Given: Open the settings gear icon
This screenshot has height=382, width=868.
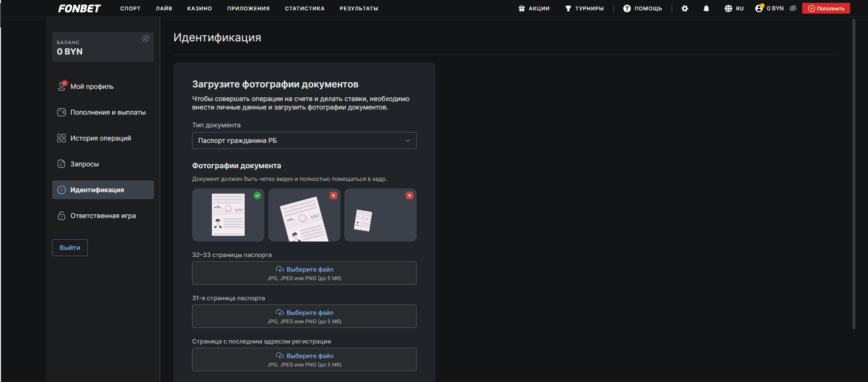Looking at the screenshot, I should (x=685, y=8).
